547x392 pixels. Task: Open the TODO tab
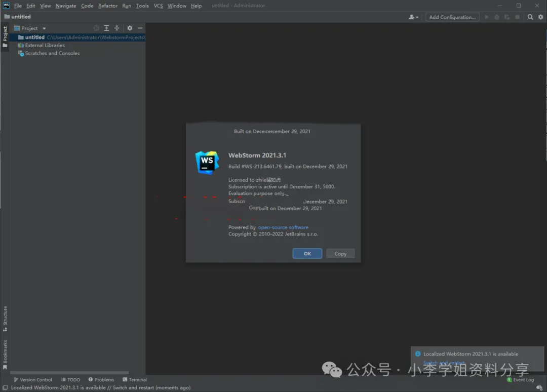[70, 379]
